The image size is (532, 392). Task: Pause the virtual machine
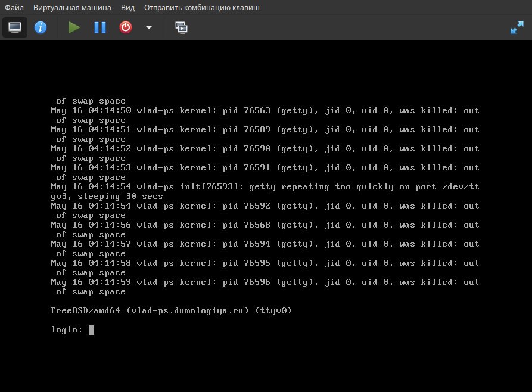pyautogui.click(x=99, y=27)
